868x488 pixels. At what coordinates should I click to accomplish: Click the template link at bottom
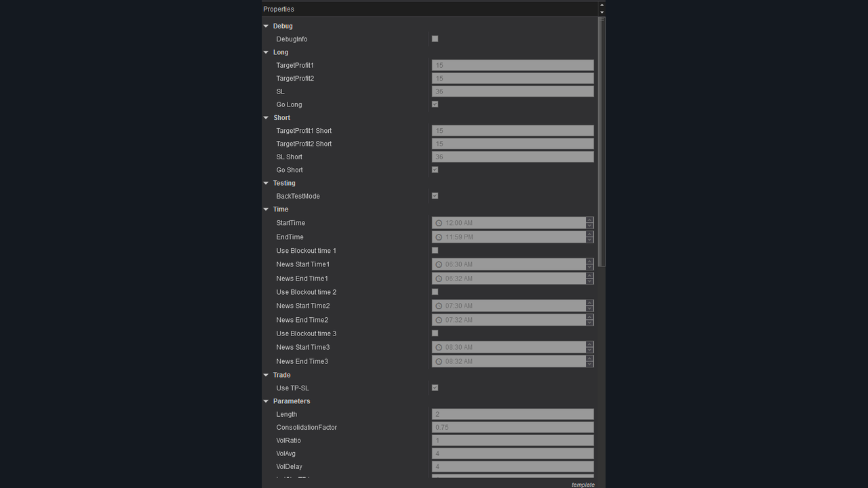tap(583, 485)
